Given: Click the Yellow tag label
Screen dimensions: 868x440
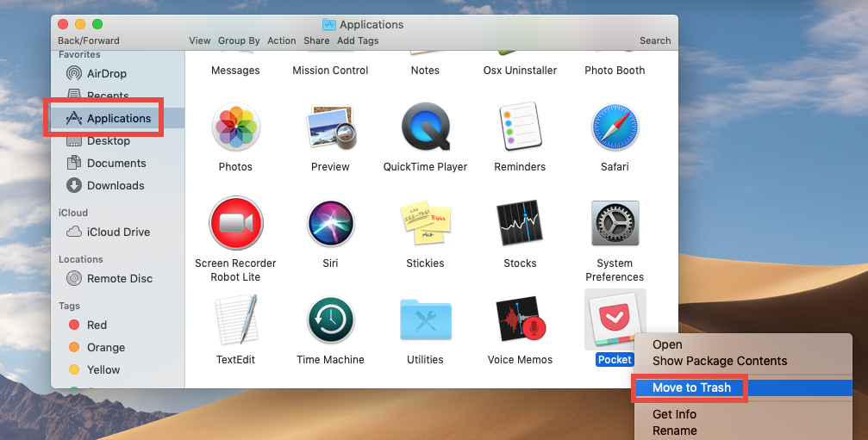Looking at the screenshot, I should pyautogui.click(x=103, y=369).
